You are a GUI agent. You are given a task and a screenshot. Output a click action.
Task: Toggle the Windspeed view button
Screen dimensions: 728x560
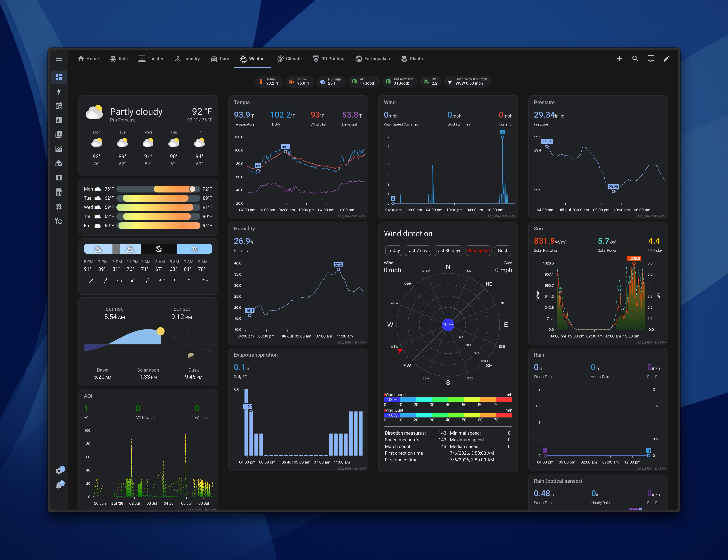click(x=478, y=251)
